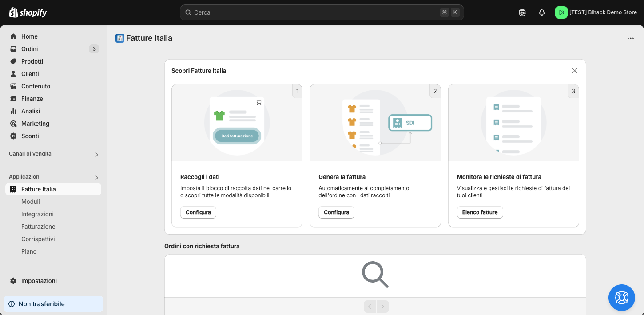Image resolution: width=644 pixels, height=315 pixels.
Task: Click Configura under Raccogli i dati
Action: pyautogui.click(x=198, y=212)
